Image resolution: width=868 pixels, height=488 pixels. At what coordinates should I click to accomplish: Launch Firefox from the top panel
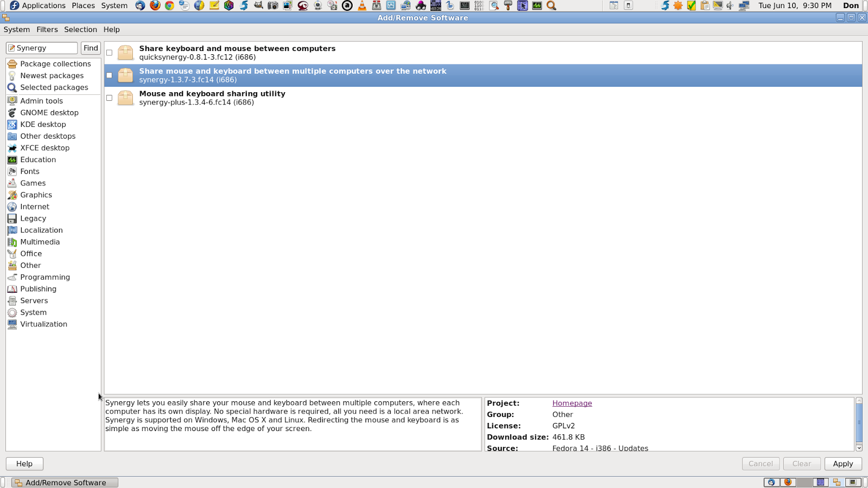(155, 5)
